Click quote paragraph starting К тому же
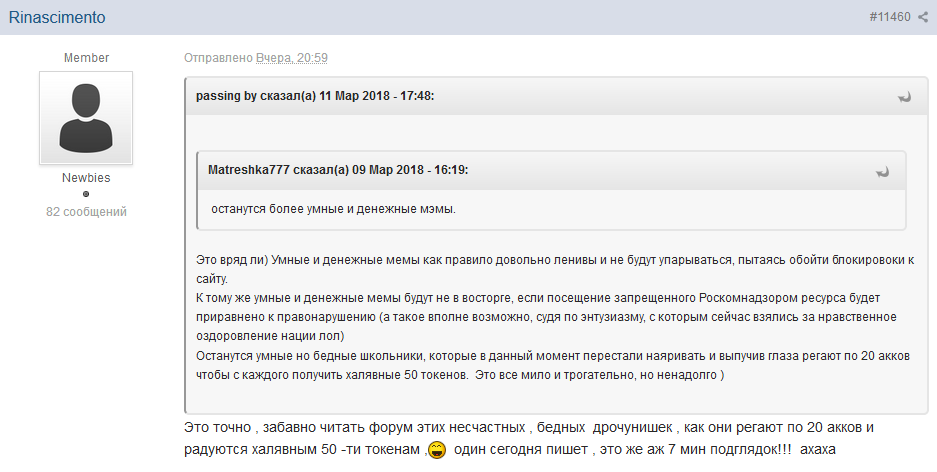The width and height of the screenshot is (937, 472). coord(550,308)
